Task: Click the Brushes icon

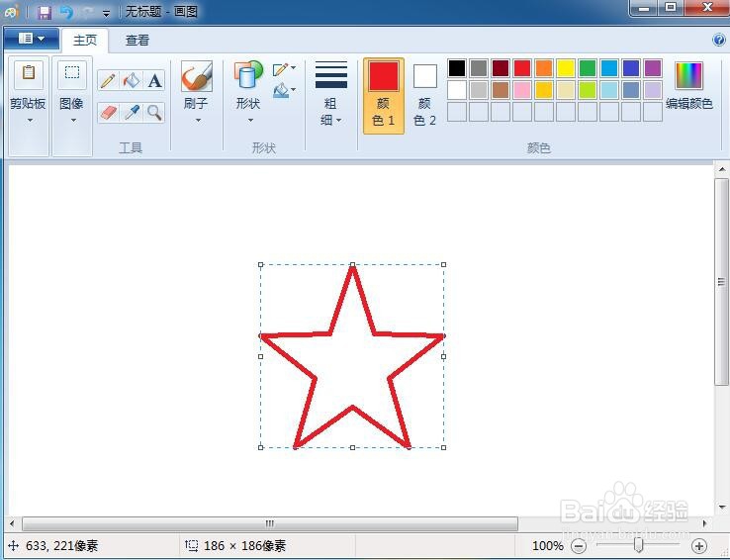Action: 197,76
